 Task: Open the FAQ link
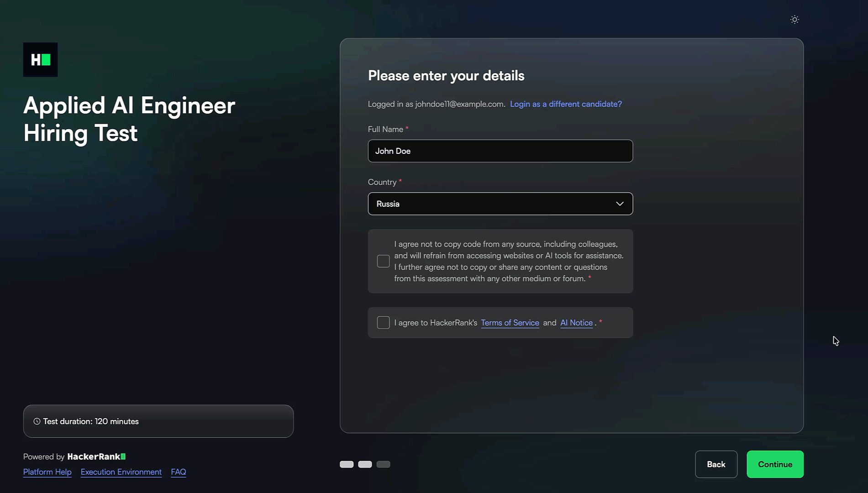(179, 472)
